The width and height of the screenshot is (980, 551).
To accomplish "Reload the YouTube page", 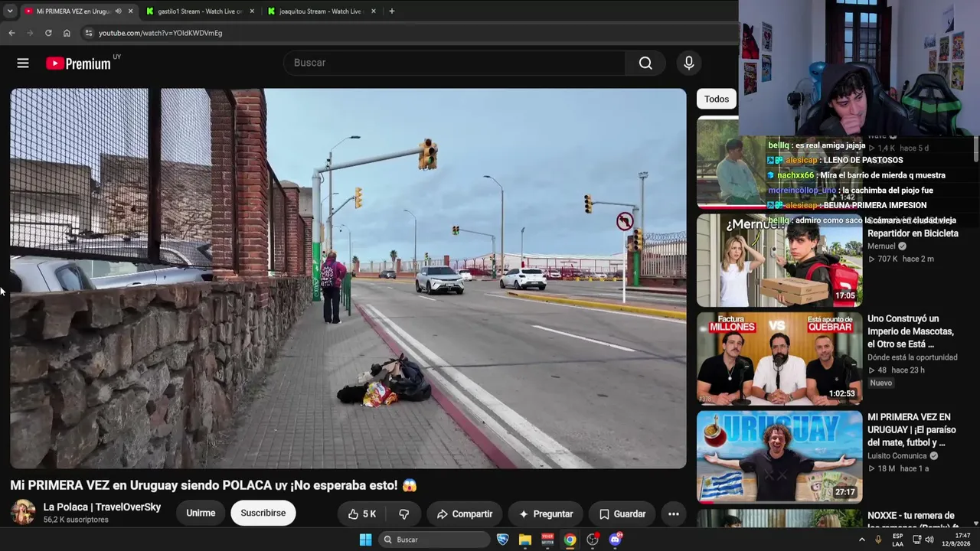I will pyautogui.click(x=48, y=33).
